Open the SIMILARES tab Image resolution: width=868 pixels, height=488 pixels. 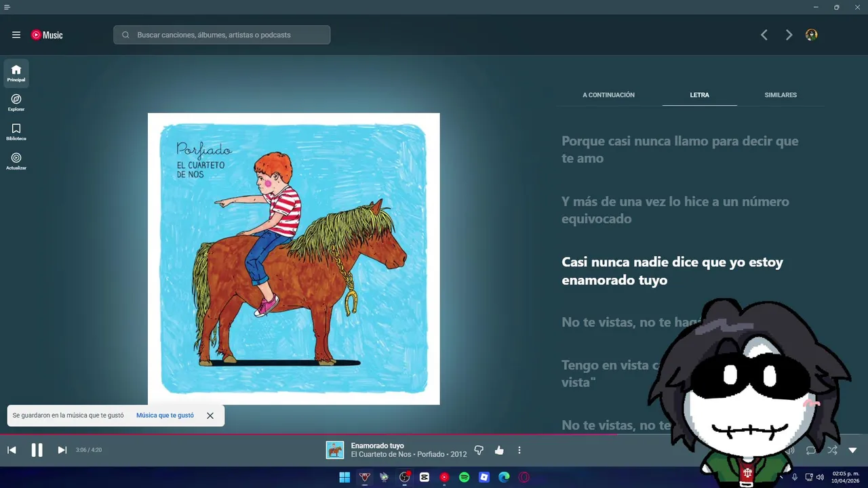pyautogui.click(x=781, y=95)
